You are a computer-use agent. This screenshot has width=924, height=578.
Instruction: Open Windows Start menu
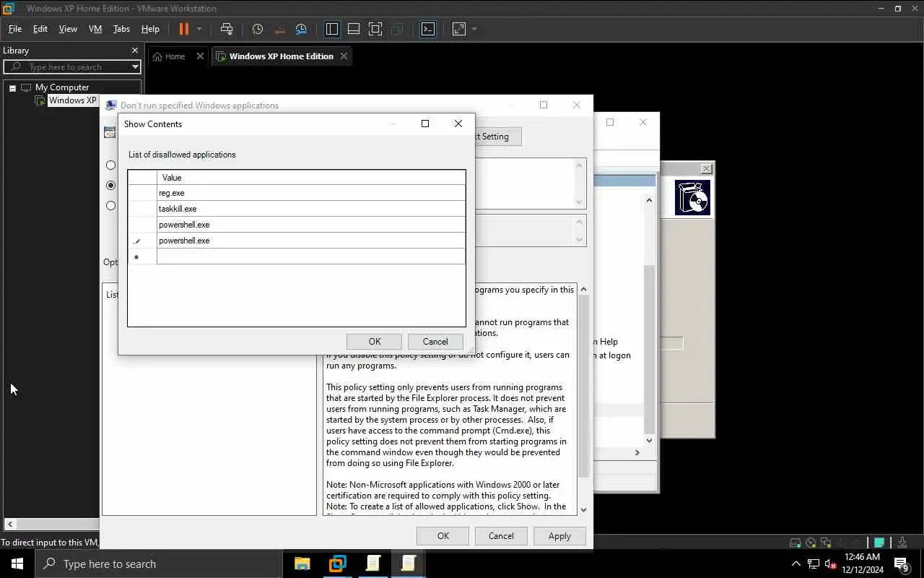17,564
